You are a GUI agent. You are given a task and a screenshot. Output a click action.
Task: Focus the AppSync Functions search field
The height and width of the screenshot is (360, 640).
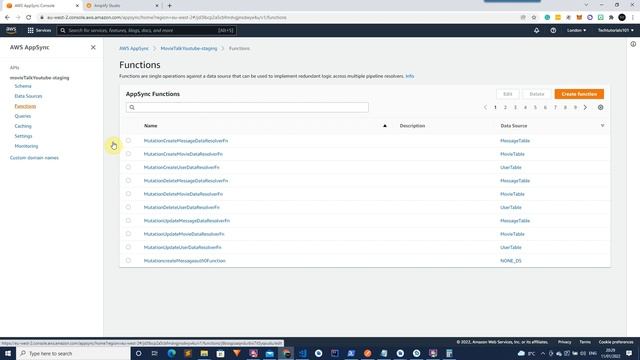coord(247,107)
